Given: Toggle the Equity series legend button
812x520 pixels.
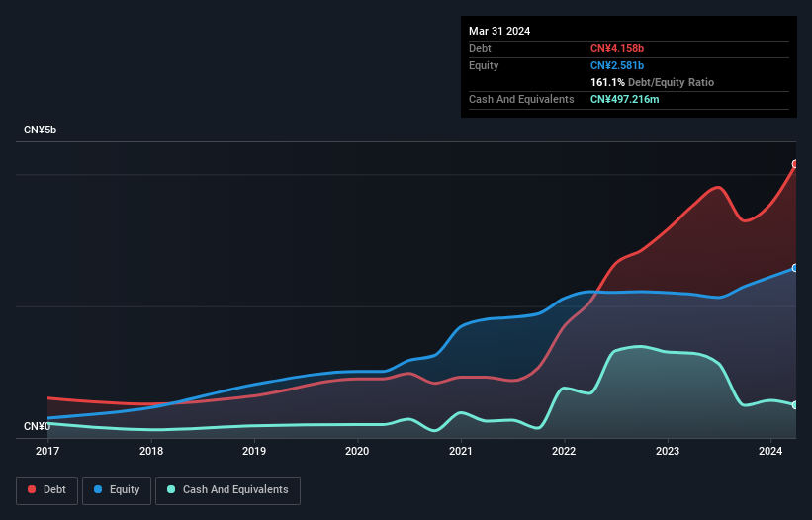Looking at the screenshot, I should [117, 490].
